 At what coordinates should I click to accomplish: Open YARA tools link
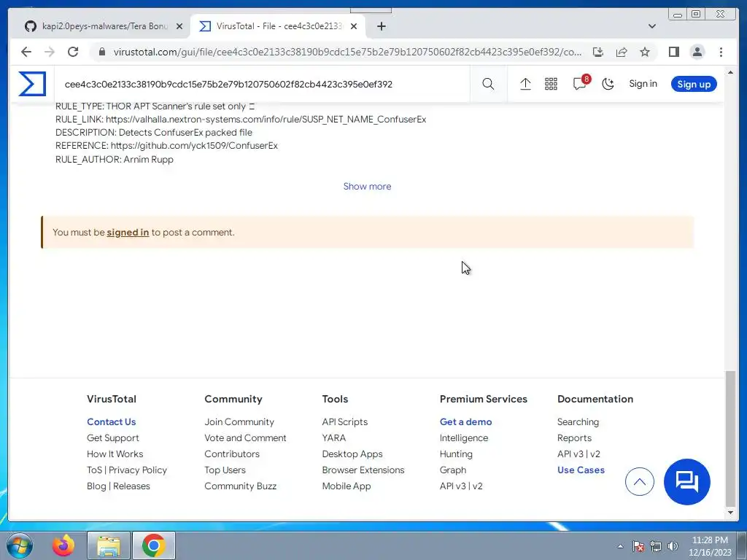click(x=334, y=438)
